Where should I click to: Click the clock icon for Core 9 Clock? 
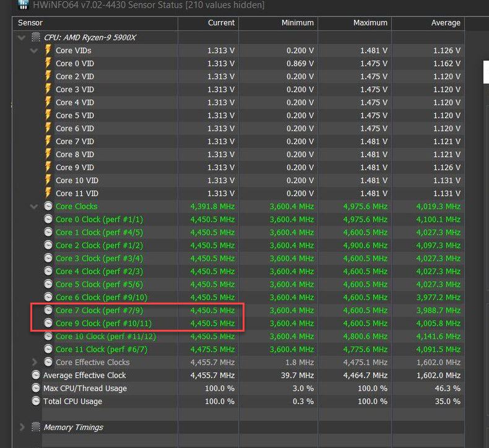48,323
